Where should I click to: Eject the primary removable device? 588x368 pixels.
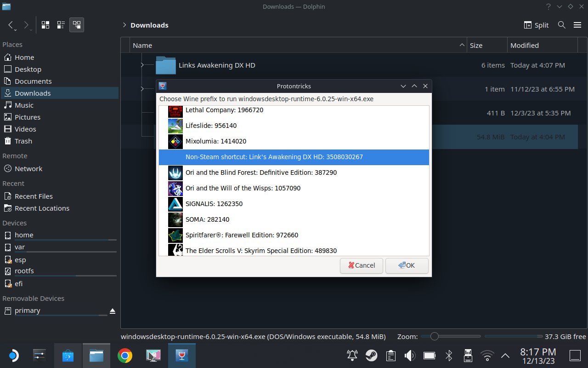pyautogui.click(x=113, y=311)
